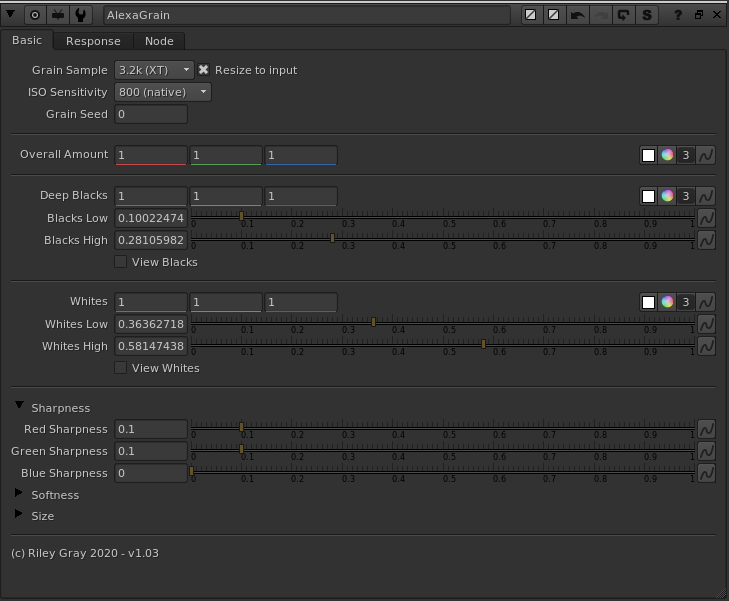Open the Grain Sample dropdown

coord(154,70)
